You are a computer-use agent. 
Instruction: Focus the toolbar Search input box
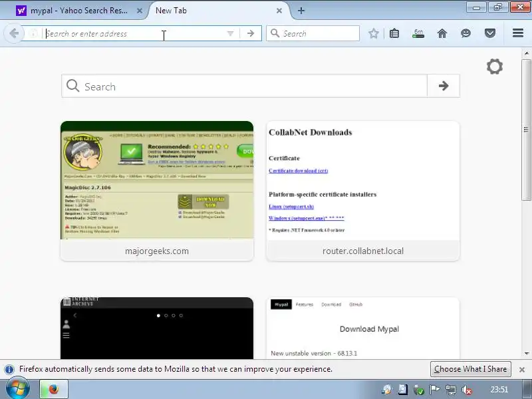point(313,33)
